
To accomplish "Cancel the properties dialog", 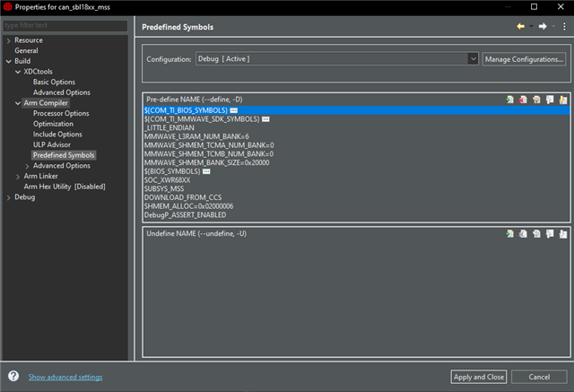I will pos(539,377).
